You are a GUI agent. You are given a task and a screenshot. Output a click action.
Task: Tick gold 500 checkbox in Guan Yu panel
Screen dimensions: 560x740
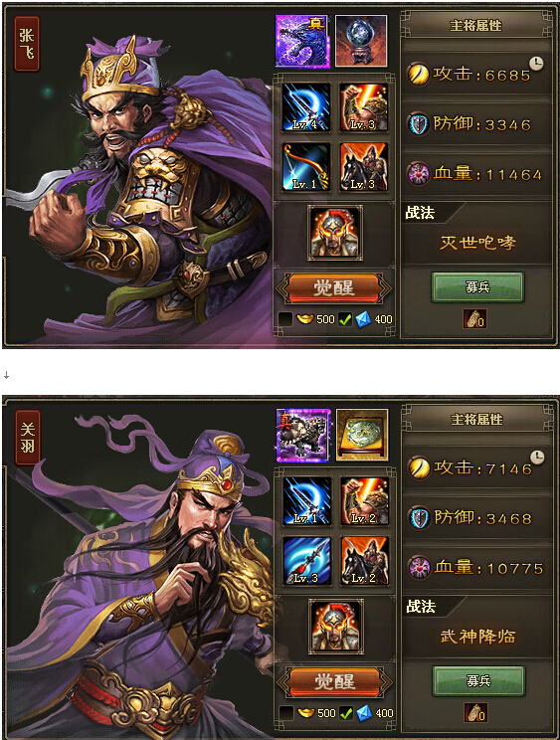[x=286, y=713]
